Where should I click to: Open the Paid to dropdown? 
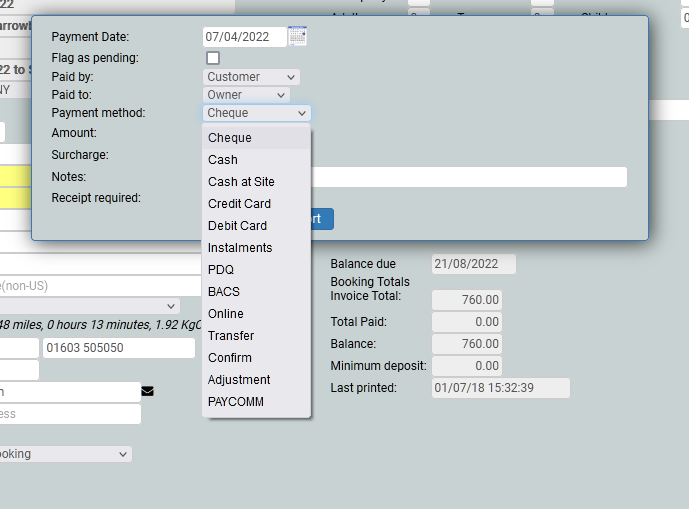click(246, 95)
